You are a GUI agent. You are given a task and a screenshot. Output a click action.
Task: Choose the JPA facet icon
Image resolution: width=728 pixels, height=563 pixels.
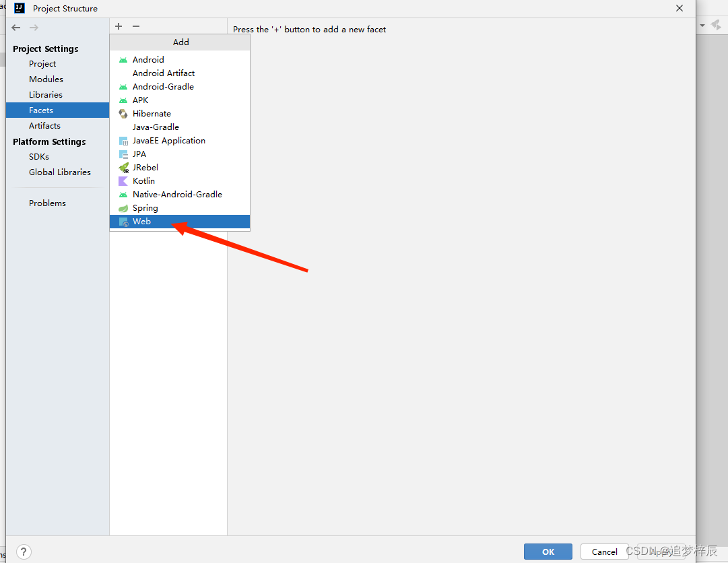click(123, 154)
